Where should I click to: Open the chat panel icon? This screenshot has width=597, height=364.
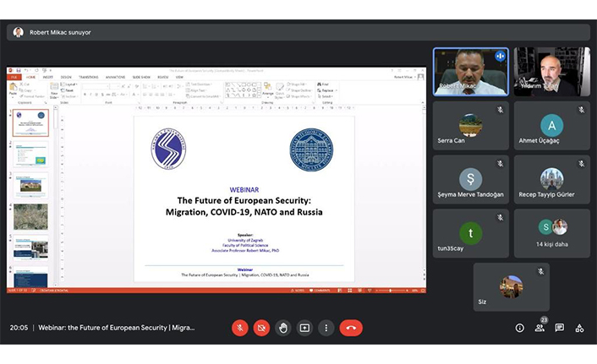[x=559, y=328]
